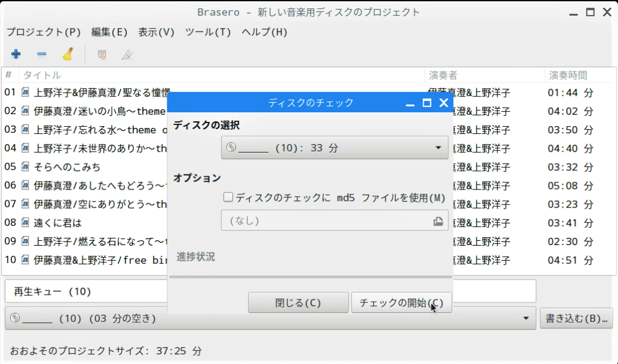Image resolution: width=618 pixels, height=364 pixels.
Task: Select track 伊藤真澄/迷いの小鳥〜theme
Action: (x=100, y=111)
